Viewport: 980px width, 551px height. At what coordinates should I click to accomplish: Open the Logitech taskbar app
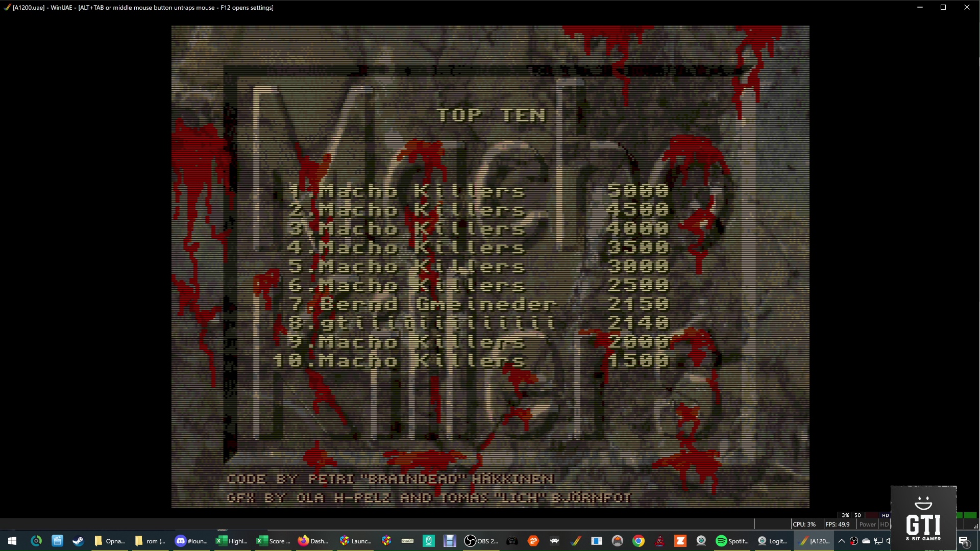tap(772, 541)
